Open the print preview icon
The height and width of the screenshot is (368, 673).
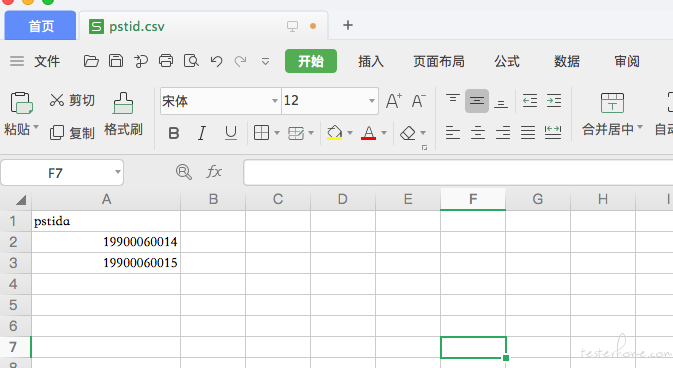pyautogui.click(x=191, y=61)
